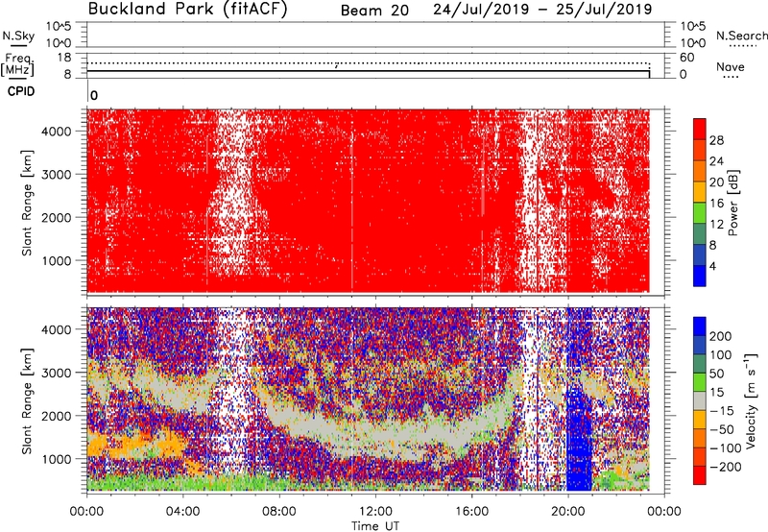Click the 'Beam 20' label in the header
Screen dimensions: 768x532
374,11
